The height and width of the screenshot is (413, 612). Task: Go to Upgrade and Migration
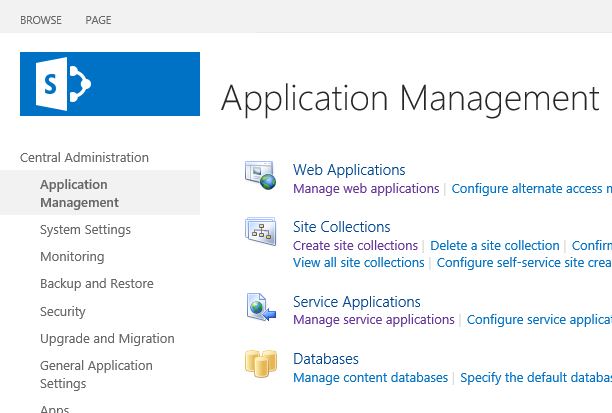point(107,338)
